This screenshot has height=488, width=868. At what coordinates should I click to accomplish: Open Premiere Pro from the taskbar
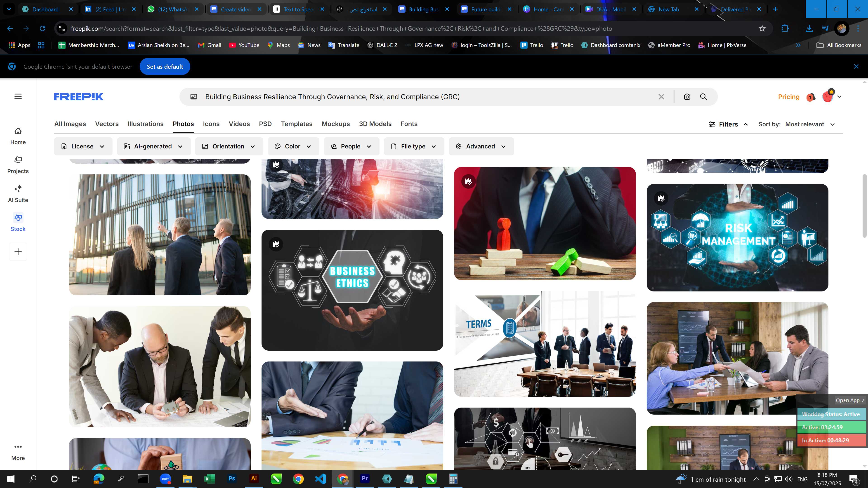pos(365,479)
